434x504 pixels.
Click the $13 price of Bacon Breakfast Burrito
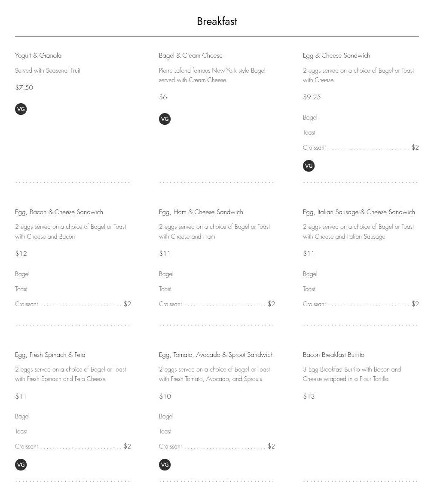[x=309, y=396]
